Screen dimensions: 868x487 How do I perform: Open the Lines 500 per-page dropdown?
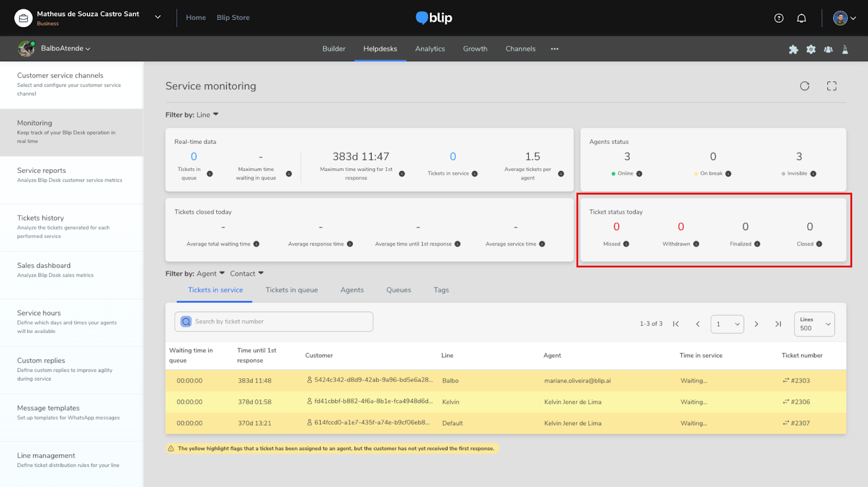(x=814, y=324)
